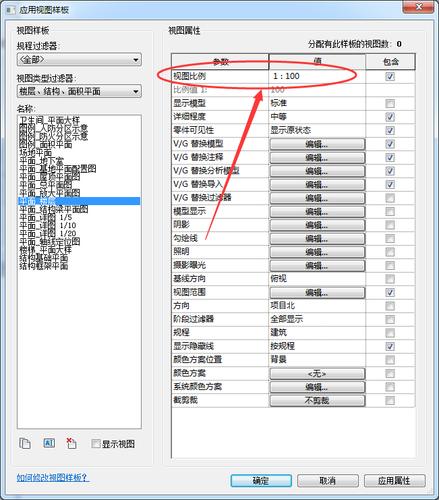Open the 视图类型过滤器 dropdown
Viewport: 439px width, 500px height.
(79, 91)
